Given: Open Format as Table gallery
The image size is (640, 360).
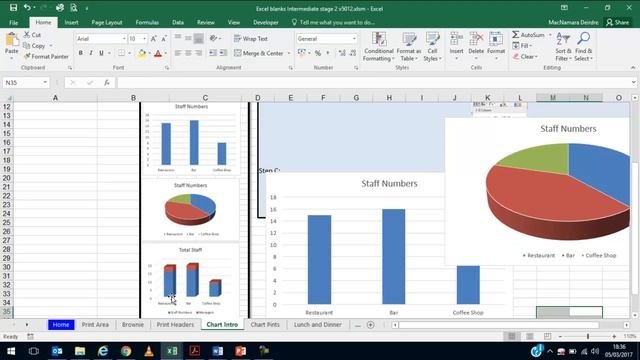Looking at the screenshot, I should click(409, 47).
